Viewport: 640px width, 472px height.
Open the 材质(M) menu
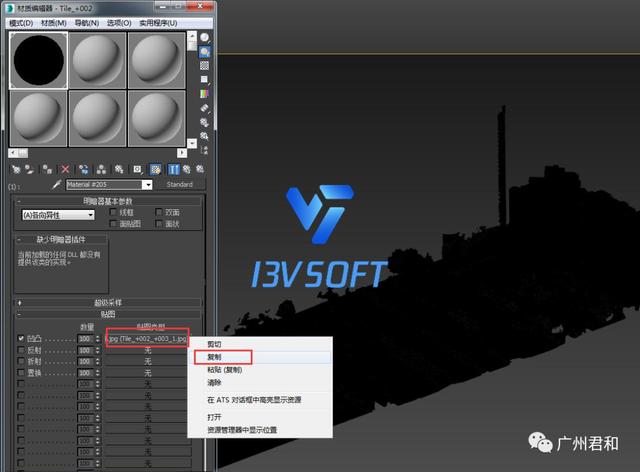[x=54, y=23]
